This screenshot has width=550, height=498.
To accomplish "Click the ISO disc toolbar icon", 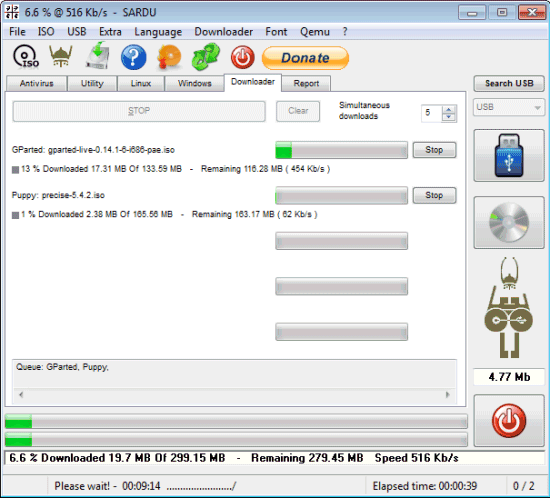I will (x=26, y=57).
